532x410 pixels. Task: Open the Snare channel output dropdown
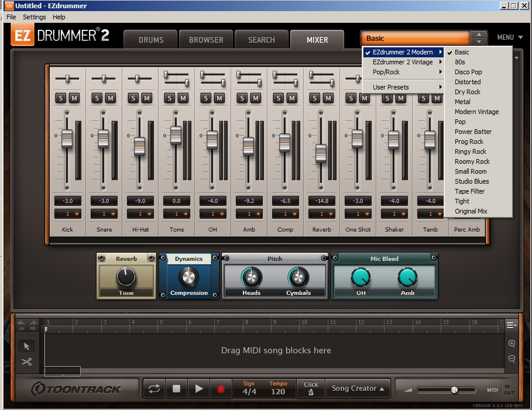click(104, 214)
